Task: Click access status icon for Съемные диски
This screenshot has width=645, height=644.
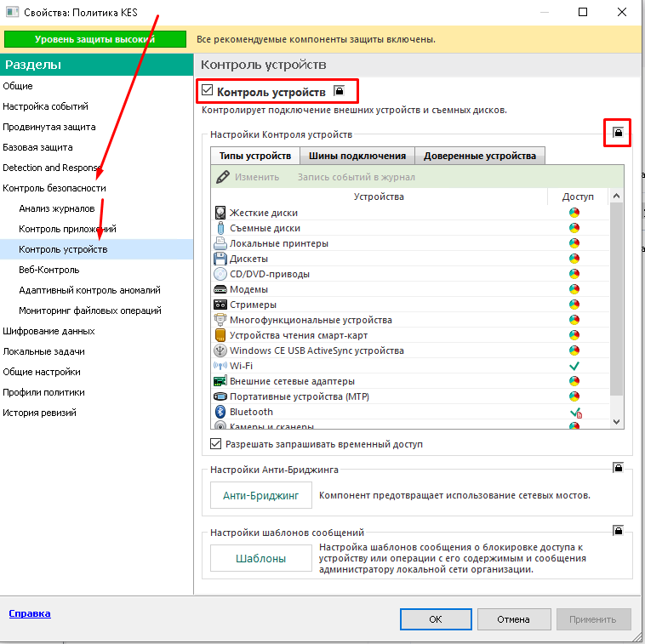Action: point(574,228)
